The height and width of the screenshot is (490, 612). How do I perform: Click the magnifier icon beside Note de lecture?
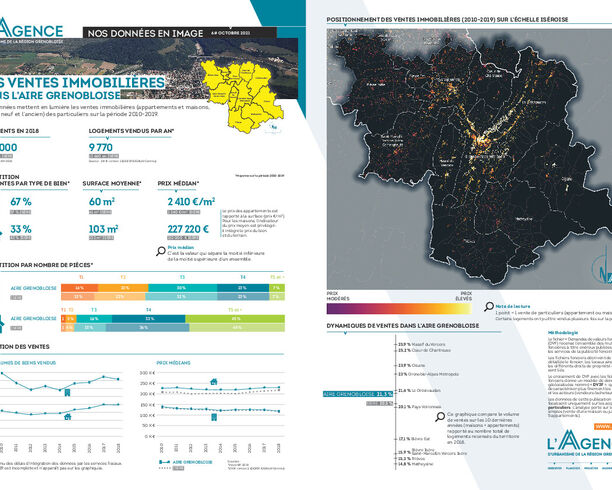coord(489,306)
